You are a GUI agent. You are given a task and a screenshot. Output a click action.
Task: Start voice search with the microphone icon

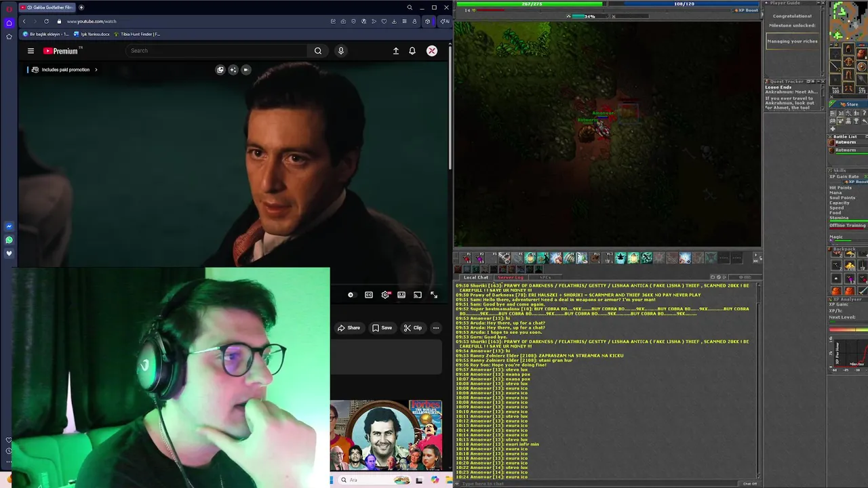[x=341, y=51]
